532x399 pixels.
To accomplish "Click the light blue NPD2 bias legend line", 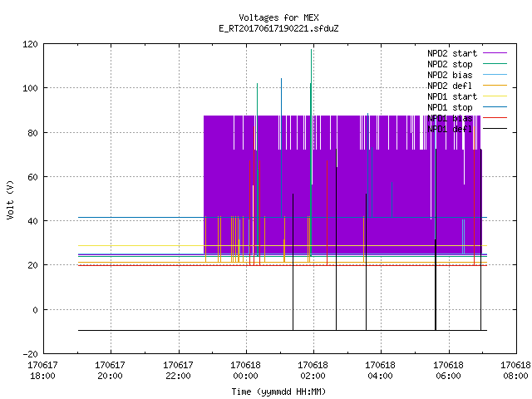I will pyautogui.click(x=495, y=74).
